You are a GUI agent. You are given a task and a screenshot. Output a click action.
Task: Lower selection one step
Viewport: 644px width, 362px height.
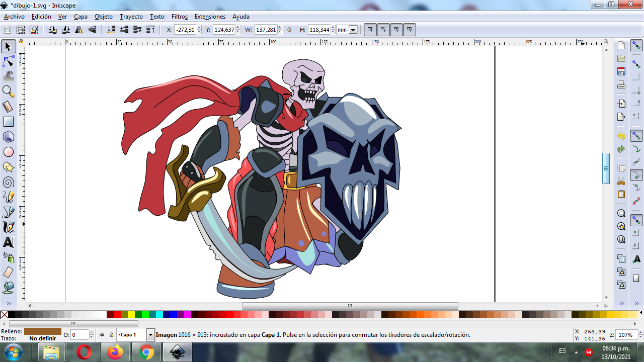coord(124,30)
